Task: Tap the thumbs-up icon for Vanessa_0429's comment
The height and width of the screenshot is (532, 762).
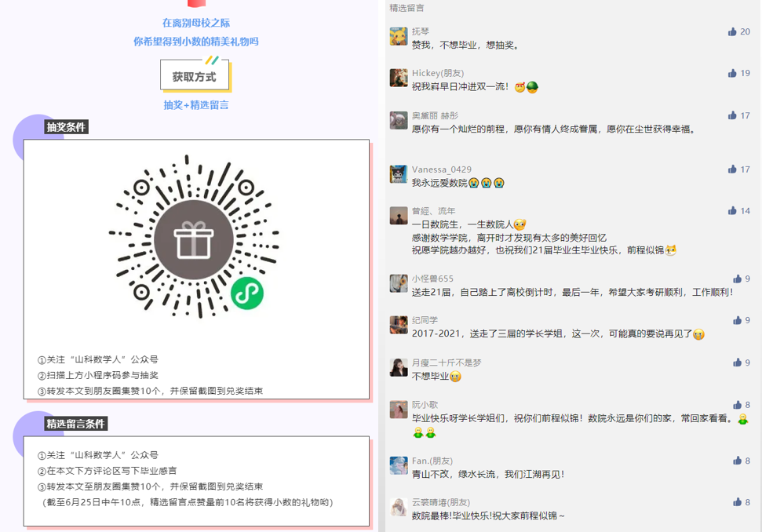Action: pyautogui.click(x=732, y=169)
